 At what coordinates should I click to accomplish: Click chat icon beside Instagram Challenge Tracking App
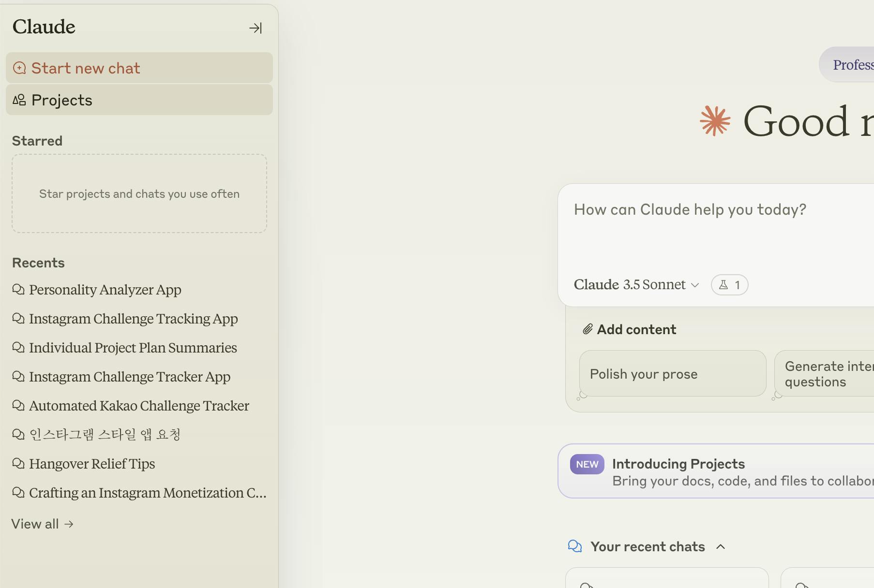tap(18, 319)
